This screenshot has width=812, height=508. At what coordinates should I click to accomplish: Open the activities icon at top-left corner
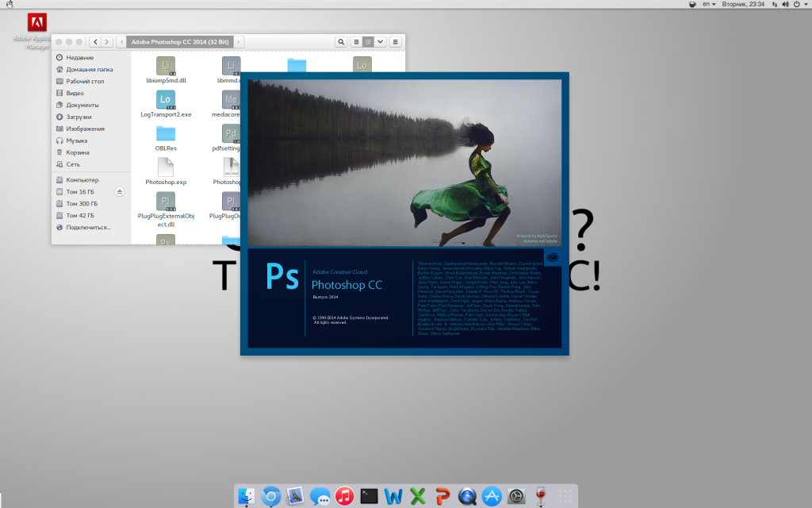tap(9, 4)
